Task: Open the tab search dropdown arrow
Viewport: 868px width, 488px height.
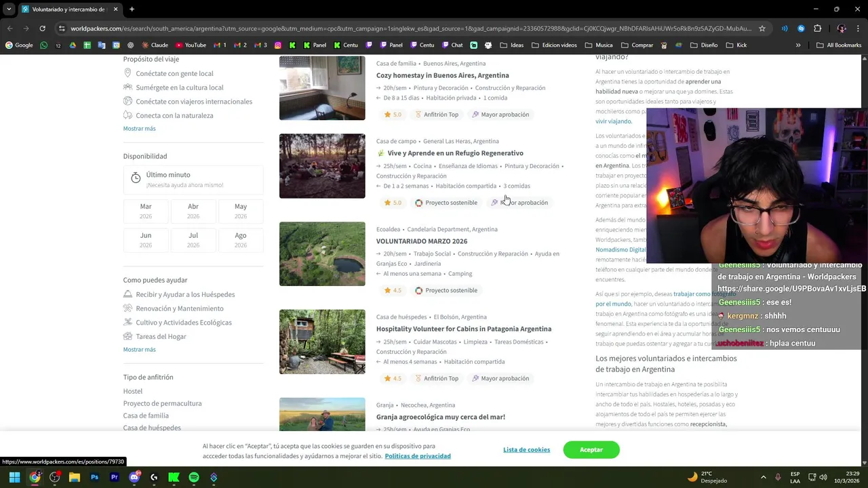Action: tap(9, 9)
